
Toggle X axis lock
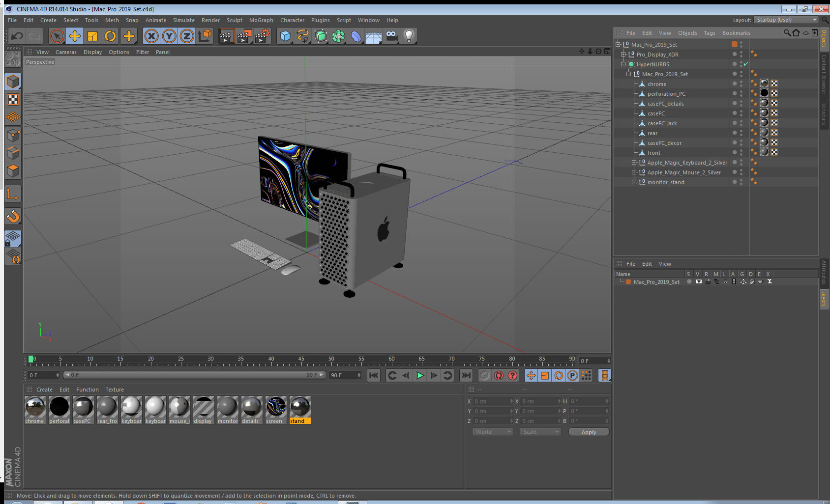tap(151, 36)
